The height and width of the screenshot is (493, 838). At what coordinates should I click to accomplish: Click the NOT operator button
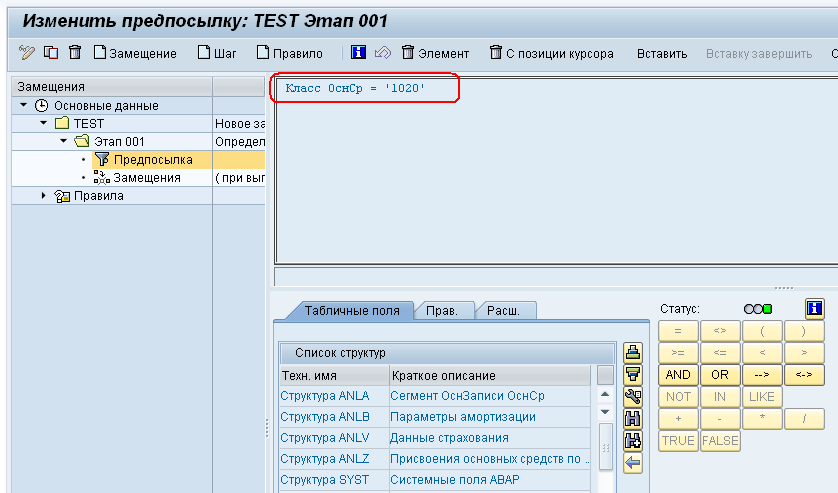pos(678,397)
